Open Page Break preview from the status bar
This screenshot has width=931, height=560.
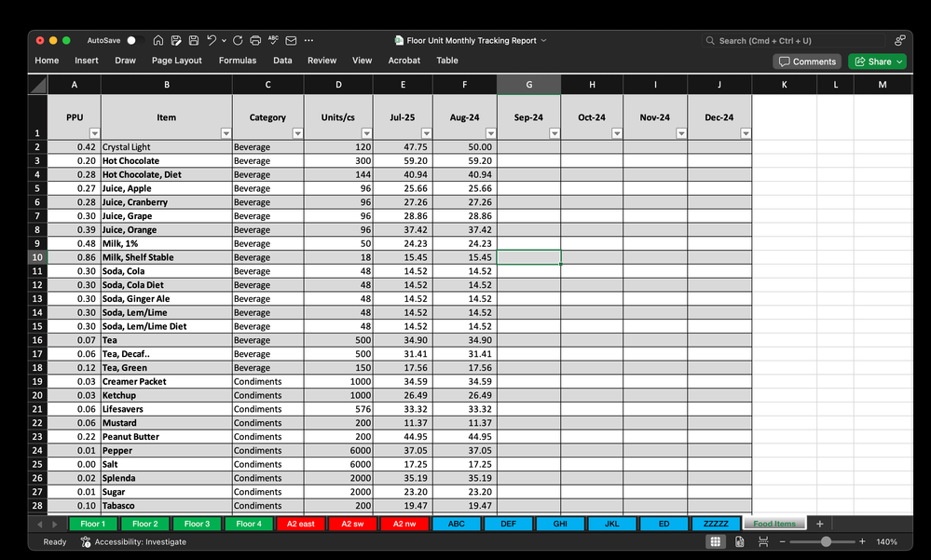[763, 540]
